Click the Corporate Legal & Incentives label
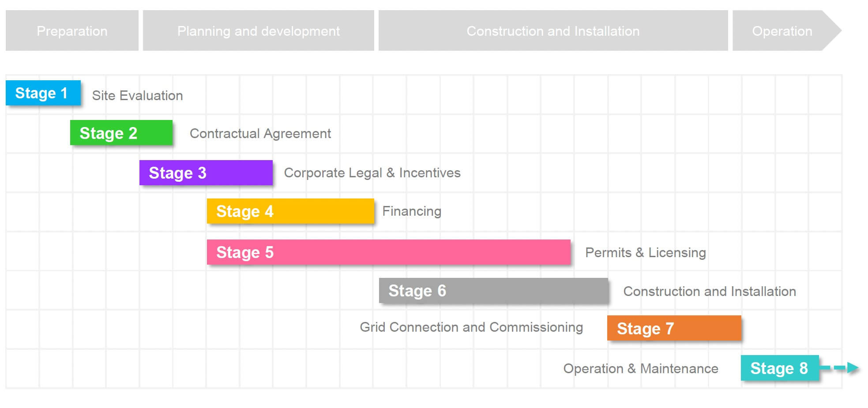The height and width of the screenshot is (408, 868). coord(372,173)
